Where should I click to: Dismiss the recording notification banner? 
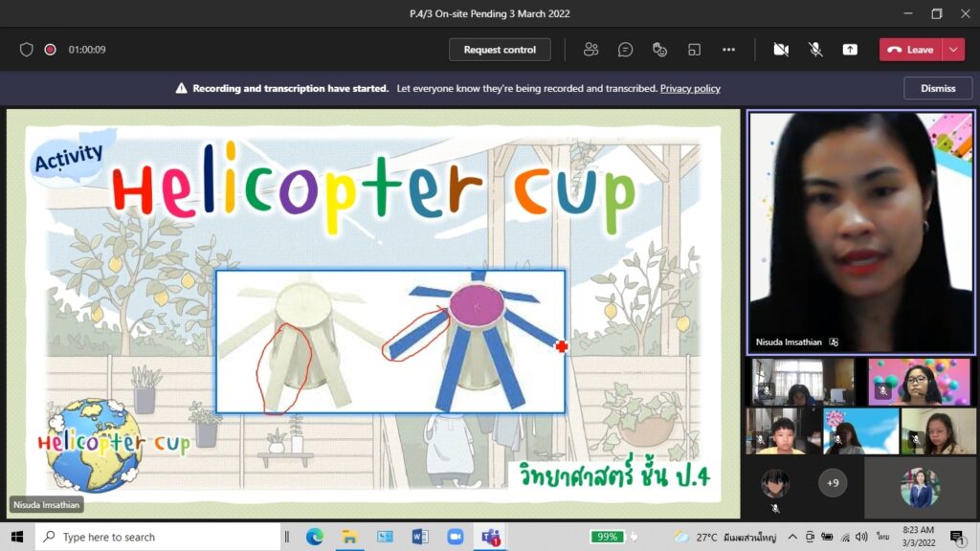[x=937, y=88]
